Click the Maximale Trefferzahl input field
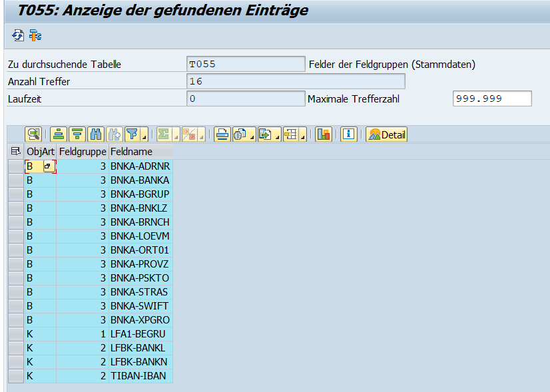This screenshot has height=392, width=550. (x=491, y=98)
